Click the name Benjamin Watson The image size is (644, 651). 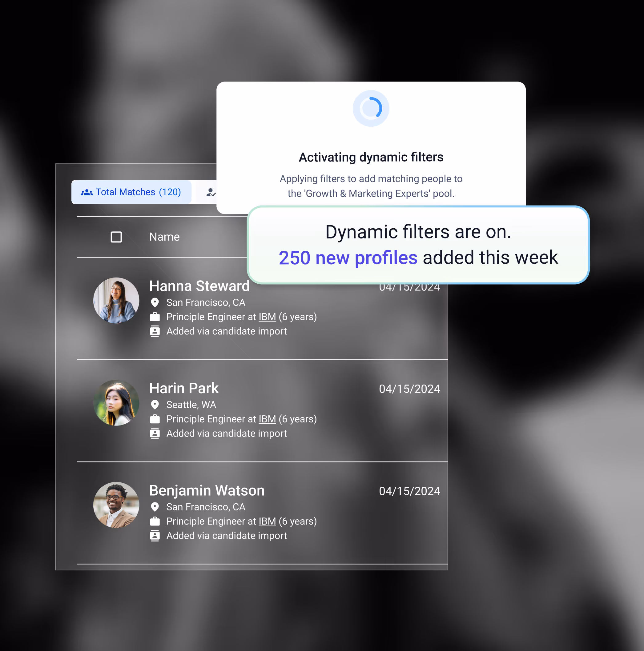point(207,491)
